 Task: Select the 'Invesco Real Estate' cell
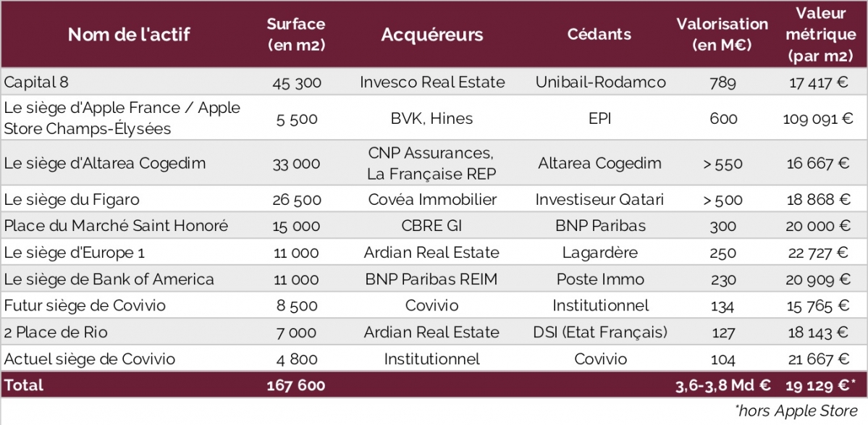click(432, 83)
